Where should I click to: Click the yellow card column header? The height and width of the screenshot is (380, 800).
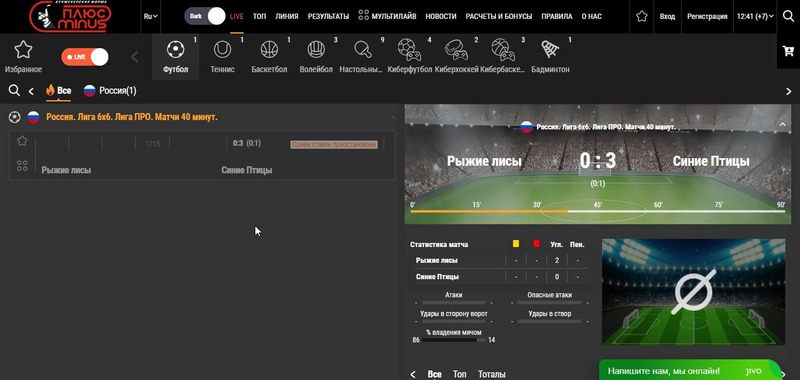[x=516, y=244]
